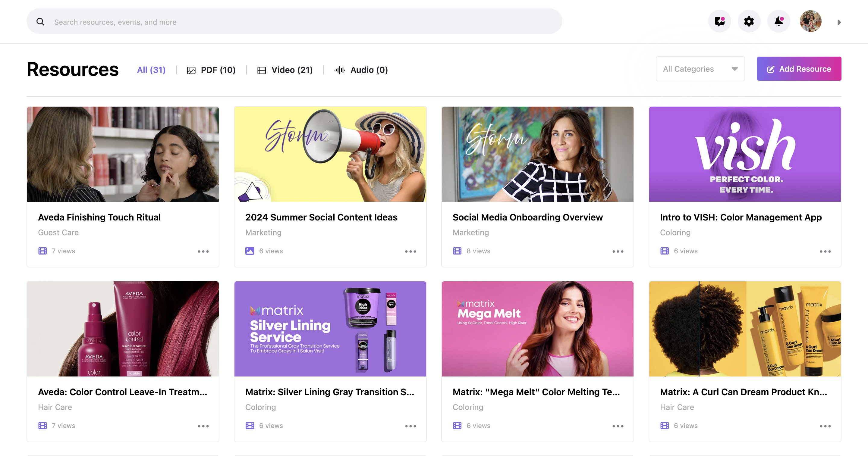Click 2024 Summer Social Content Ideas title
The image size is (868, 456).
[x=322, y=217]
